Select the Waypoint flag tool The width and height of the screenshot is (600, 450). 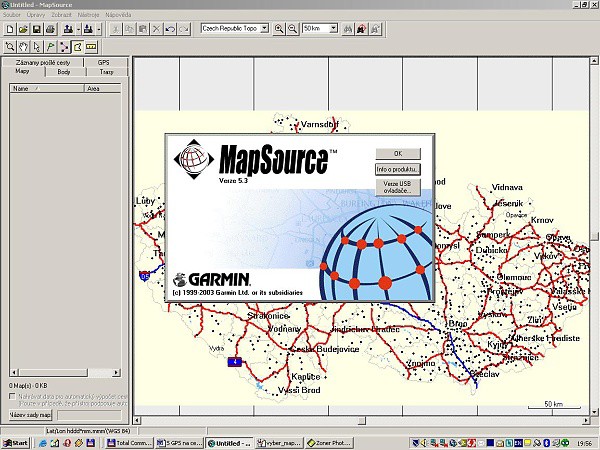pos(50,47)
